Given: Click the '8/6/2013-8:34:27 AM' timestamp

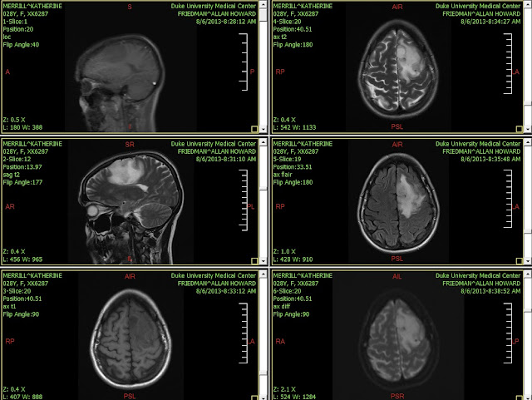Looking at the screenshot, I should coord(490,22).
